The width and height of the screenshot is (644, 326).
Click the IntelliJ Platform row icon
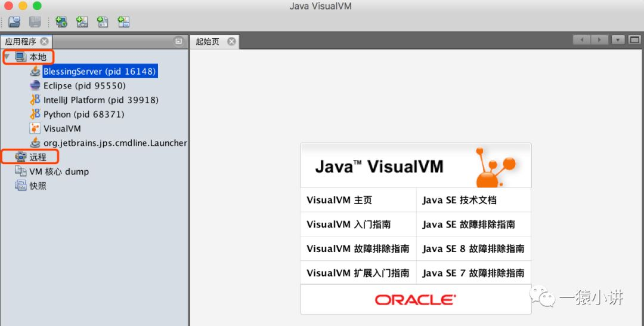(x=35, y=100)
